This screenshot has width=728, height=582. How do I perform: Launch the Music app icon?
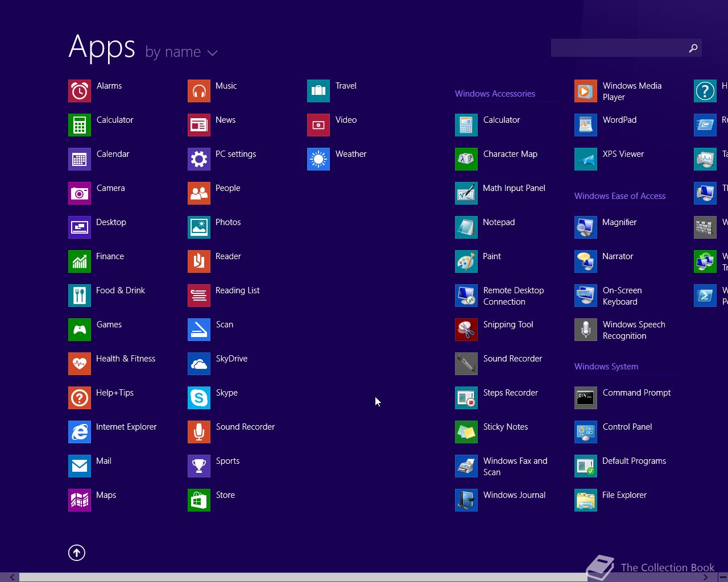click(199, 91)
